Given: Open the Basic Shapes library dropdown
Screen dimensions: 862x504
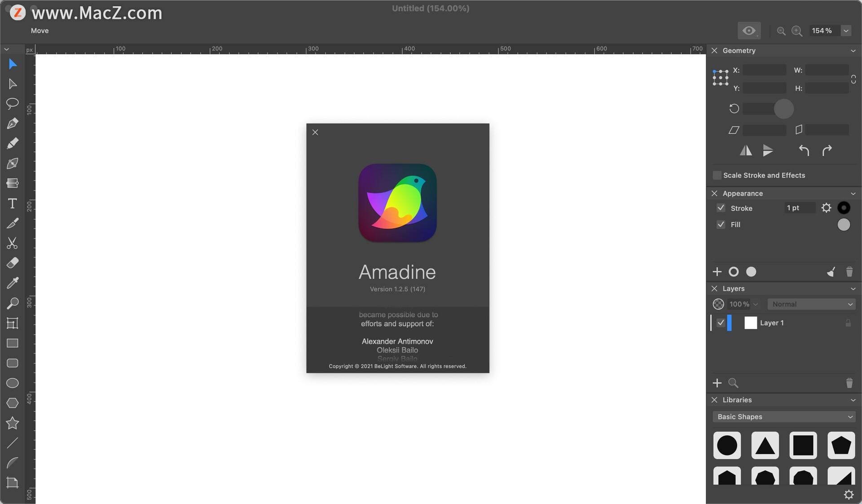Looking at the screenshot, I should (784, 416).
